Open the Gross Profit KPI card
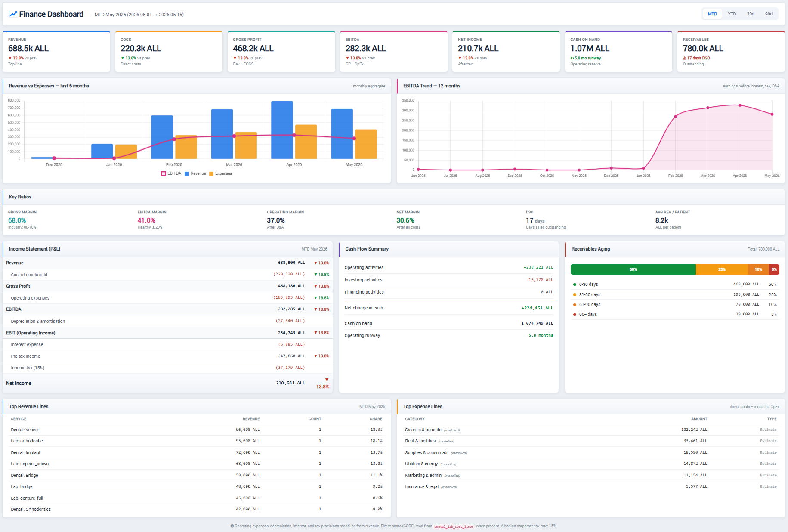The height and width of the screenshot is (532, 788). (x=281, y=51)
